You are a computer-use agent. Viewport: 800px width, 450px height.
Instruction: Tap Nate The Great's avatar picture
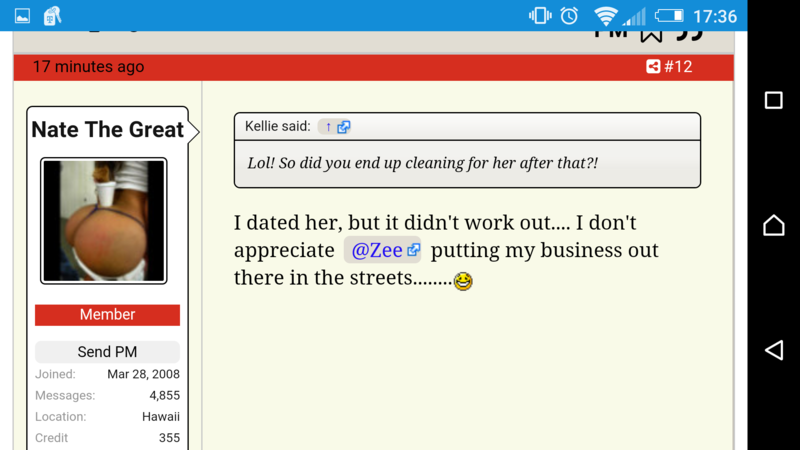click(x=104, y=220)
